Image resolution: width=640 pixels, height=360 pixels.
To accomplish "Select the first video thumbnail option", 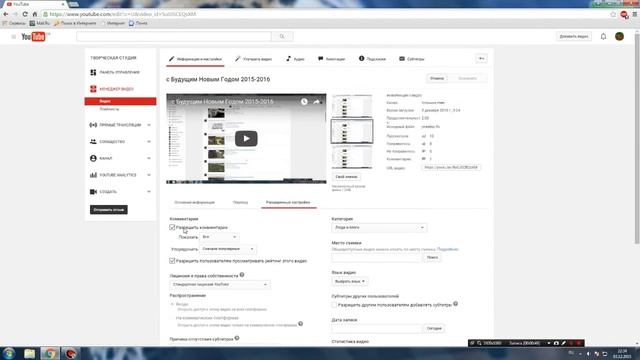I will point(352,106).
